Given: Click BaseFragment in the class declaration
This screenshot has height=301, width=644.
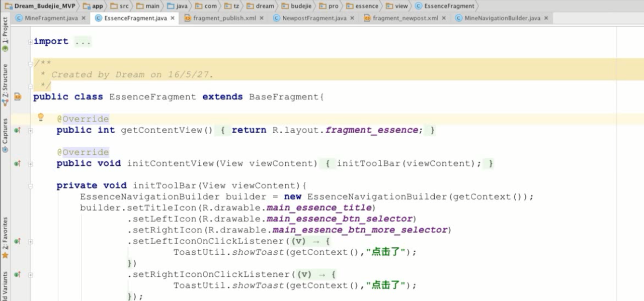Looking at the screenshot, I should 284,96.
